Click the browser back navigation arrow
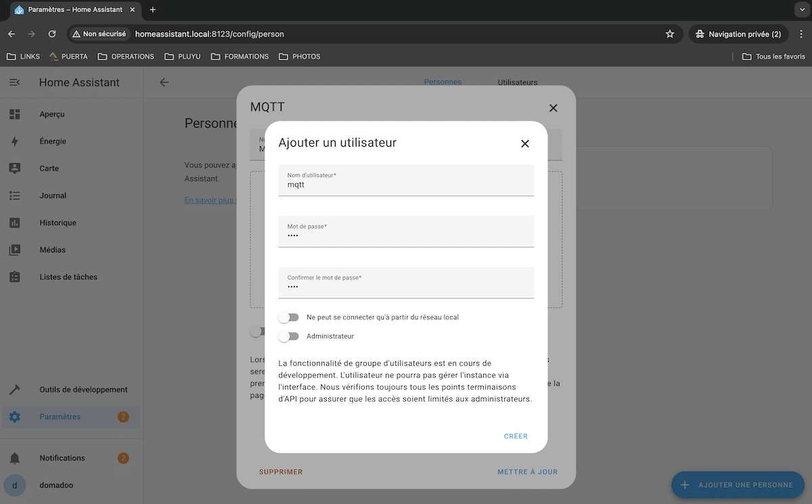 [x=12, y=34]
